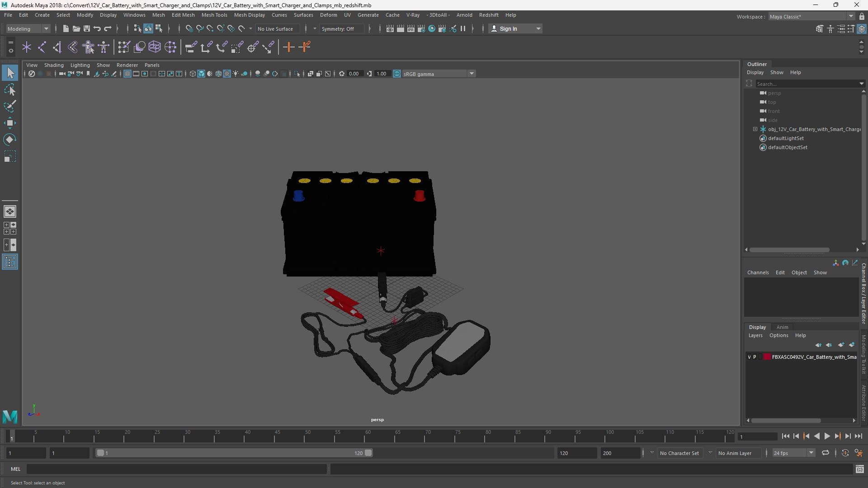This screenshot has width=868, height=488.
Task: Open the Workspace Maya Classic dropdown
Action: coord(811,17)
